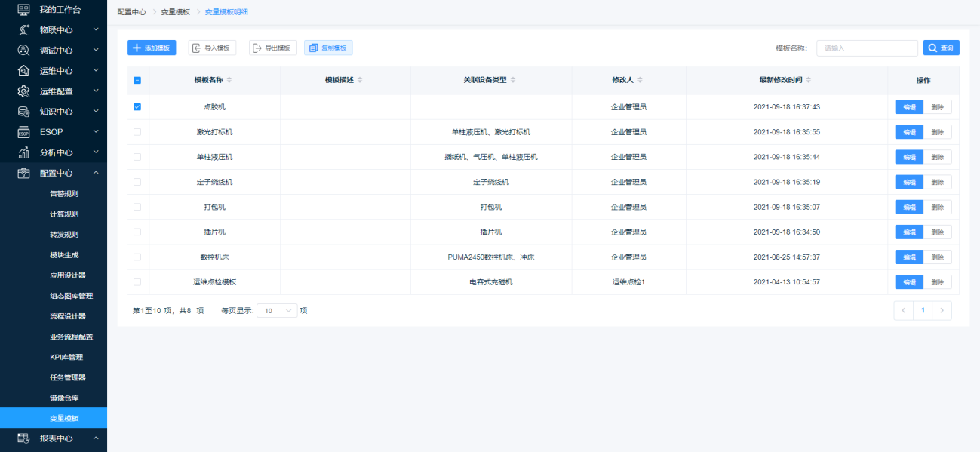Click the 知识中心 sidebar icon

pyautogui.click(x=23, y=111)
